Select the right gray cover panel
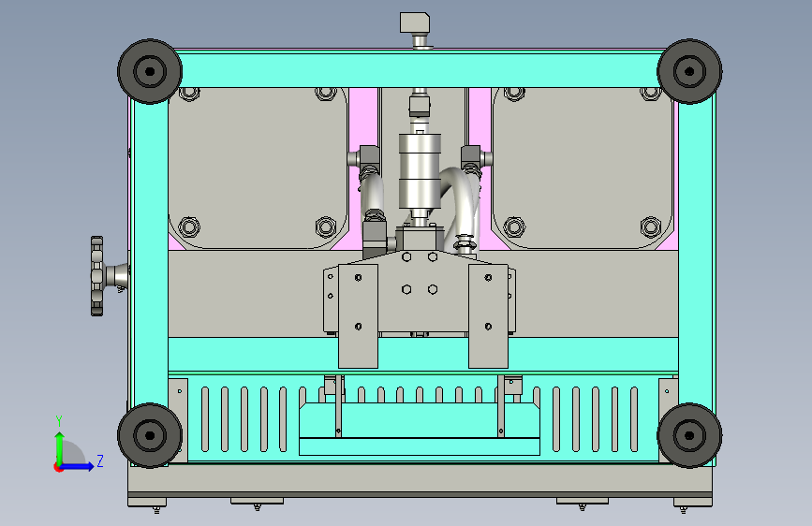This screenshot has height=526, width=812. (583, 168)
